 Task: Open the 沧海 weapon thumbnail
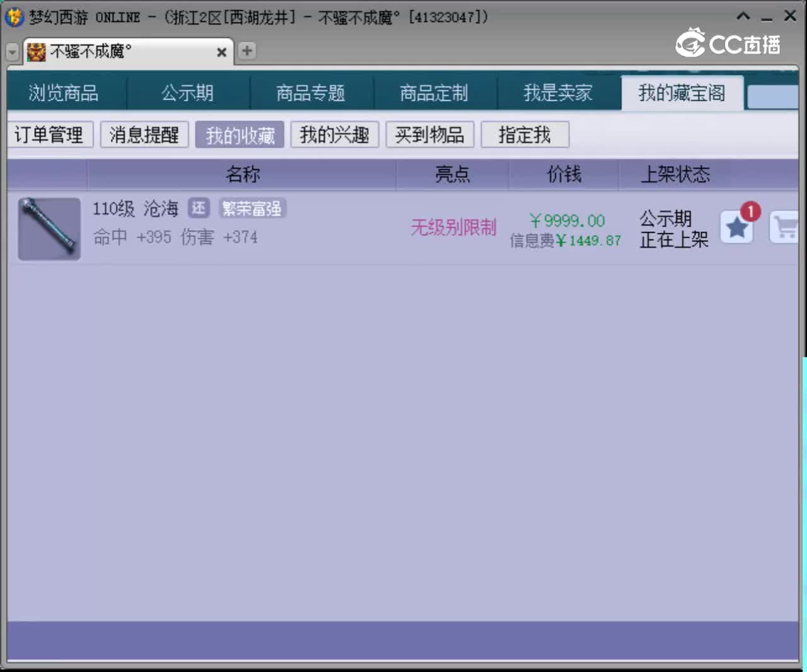click(49, 229)
